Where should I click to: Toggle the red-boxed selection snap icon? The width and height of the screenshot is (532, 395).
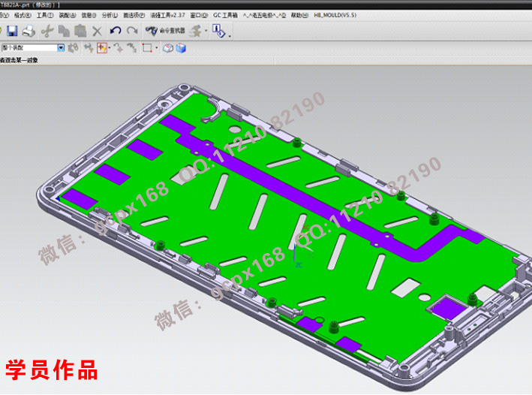click(x=101, y=48)
